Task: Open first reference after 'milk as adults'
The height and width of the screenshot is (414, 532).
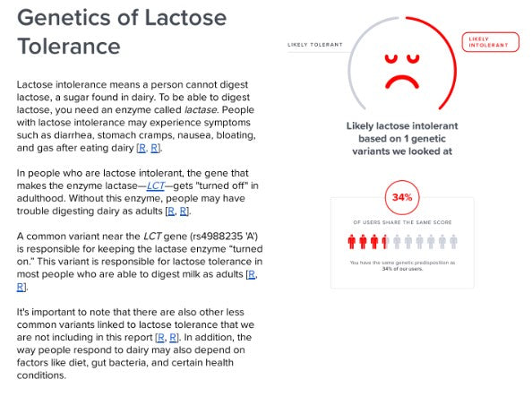Action: (x=252, y=274)
